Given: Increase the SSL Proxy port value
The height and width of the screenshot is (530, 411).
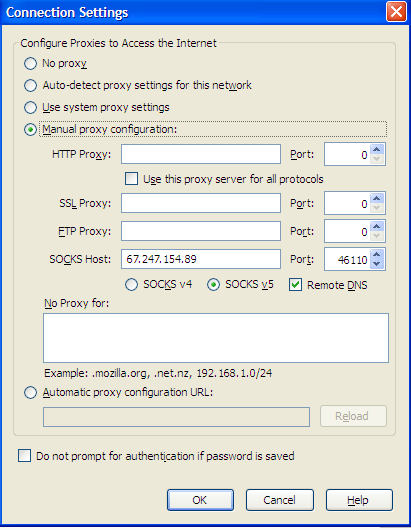Looking at the screenshot, I should click(377, 198).
